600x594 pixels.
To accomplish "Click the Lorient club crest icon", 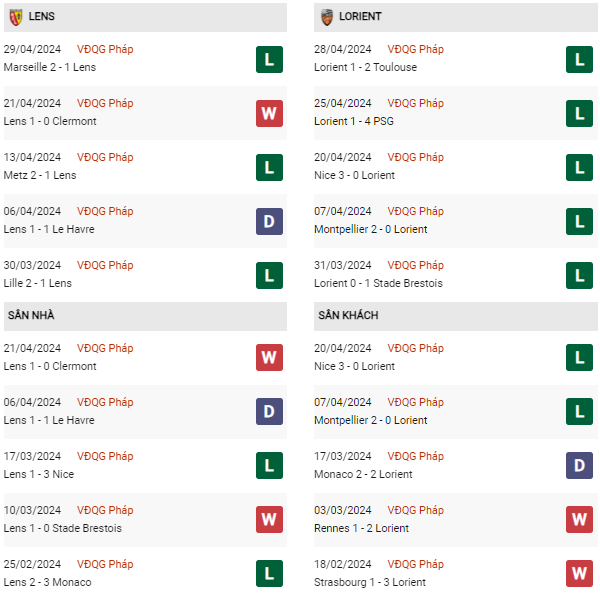I will click(x=327, y=17).
